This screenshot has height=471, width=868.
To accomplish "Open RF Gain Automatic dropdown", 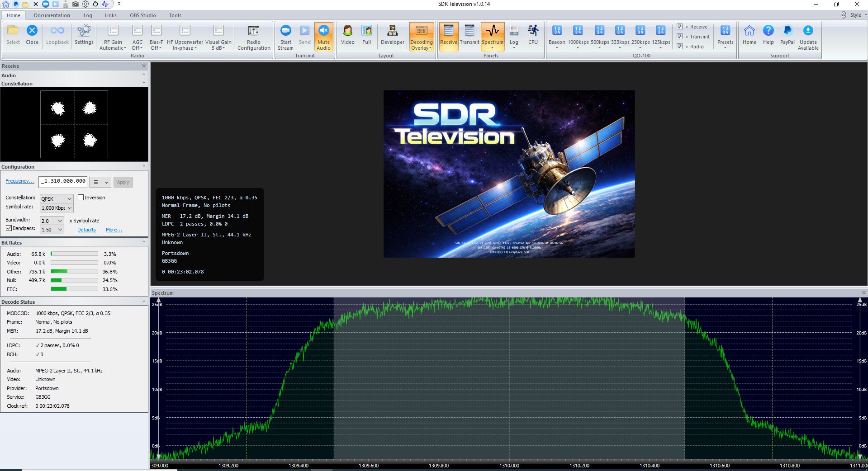I will tap(113, 37).
